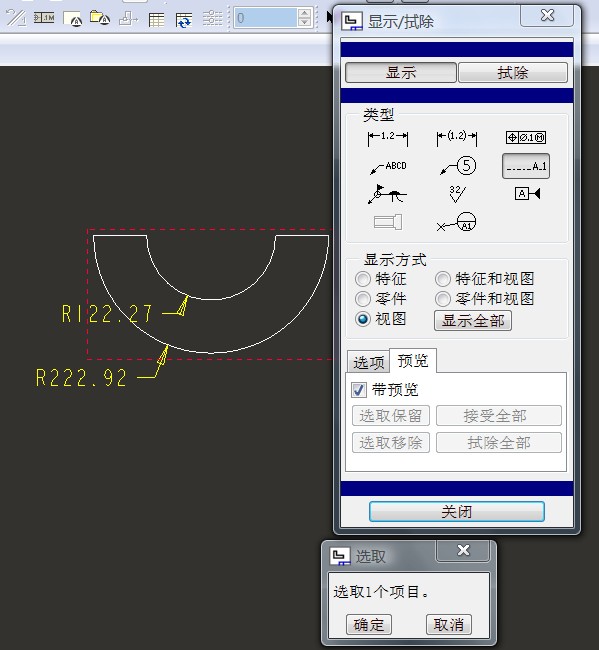Toggle the 带预览 checkbox
Screen dimensions: 599x650
tap(358, 390)
